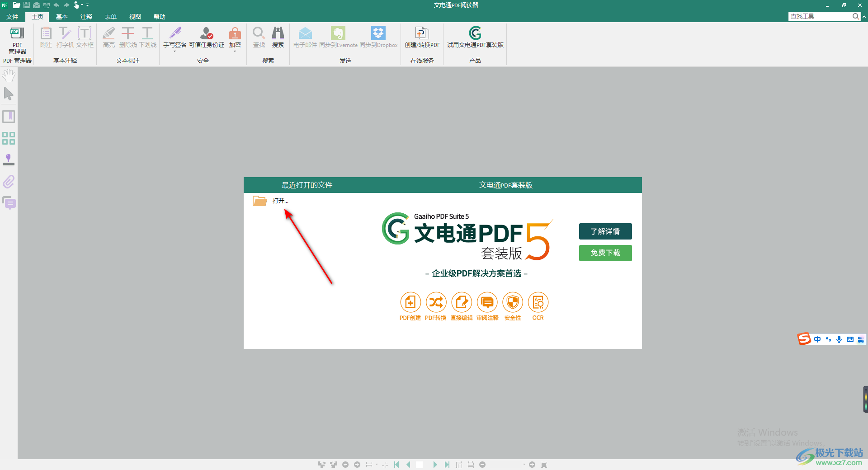868x470 pixels.
Task: Go to first page in status bar
Action: pos(396,465)
